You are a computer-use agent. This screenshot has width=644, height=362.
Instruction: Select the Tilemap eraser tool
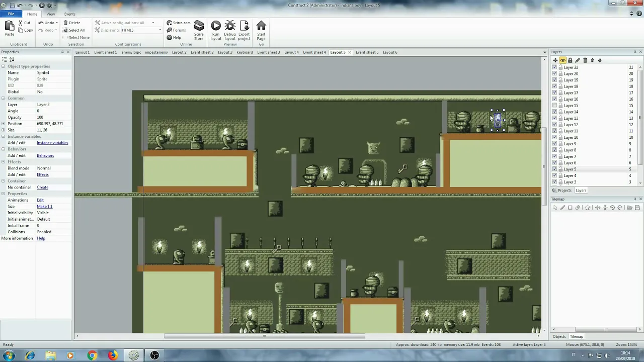[578, 208]
